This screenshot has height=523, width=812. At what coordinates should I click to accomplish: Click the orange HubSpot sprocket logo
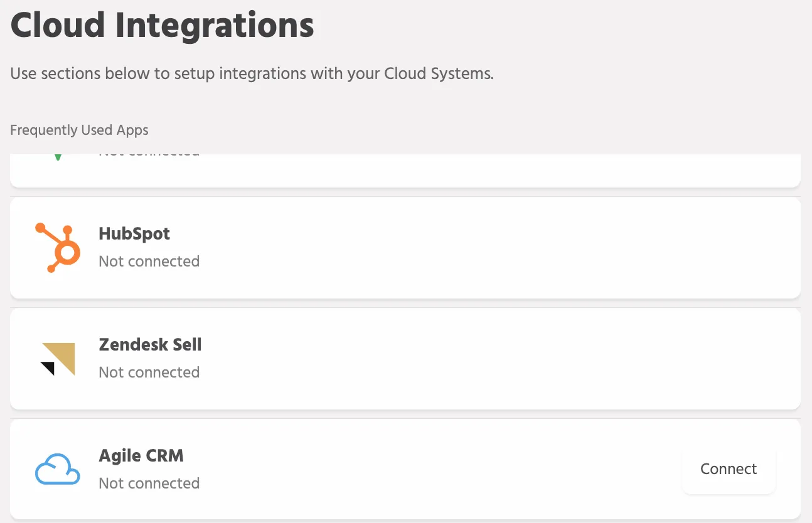(x=58, y=248)
